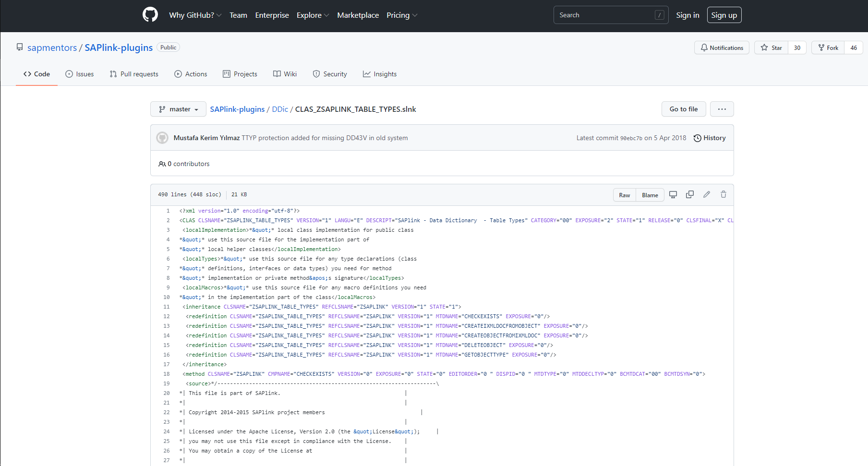Open the Projects tab
This screenshot has height=466, width=868.
point(240,74)
